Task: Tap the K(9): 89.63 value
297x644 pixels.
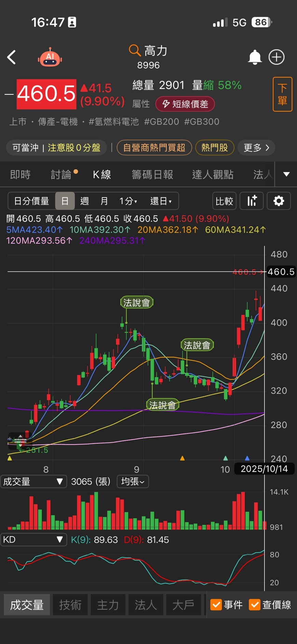Action: pyautogui.click(x=94, y=540)
